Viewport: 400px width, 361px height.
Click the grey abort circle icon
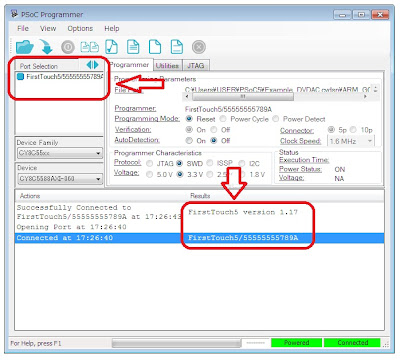199,47
